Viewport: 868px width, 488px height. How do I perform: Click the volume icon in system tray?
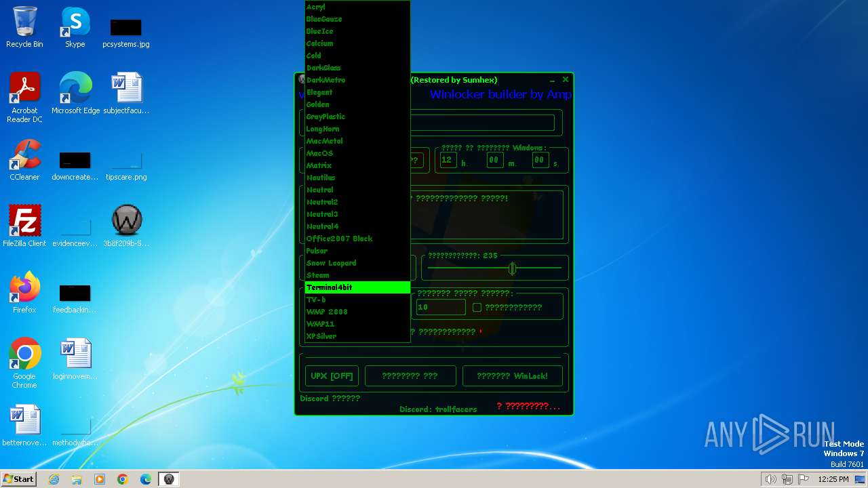[770, 479]
